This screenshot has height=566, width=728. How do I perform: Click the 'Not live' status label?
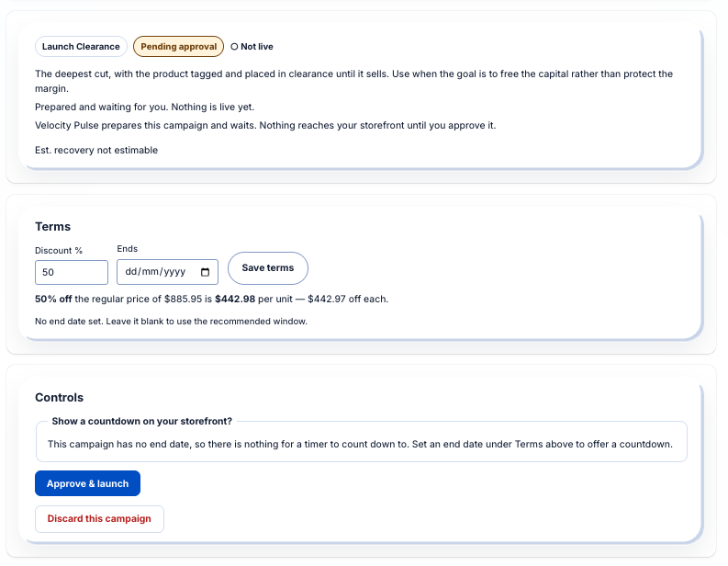[257, 47]
